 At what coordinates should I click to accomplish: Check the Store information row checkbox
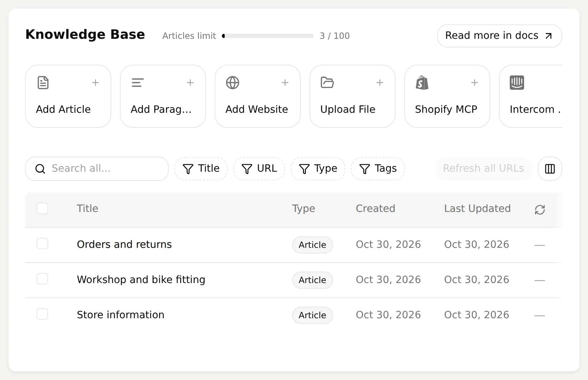click(42, 314)
